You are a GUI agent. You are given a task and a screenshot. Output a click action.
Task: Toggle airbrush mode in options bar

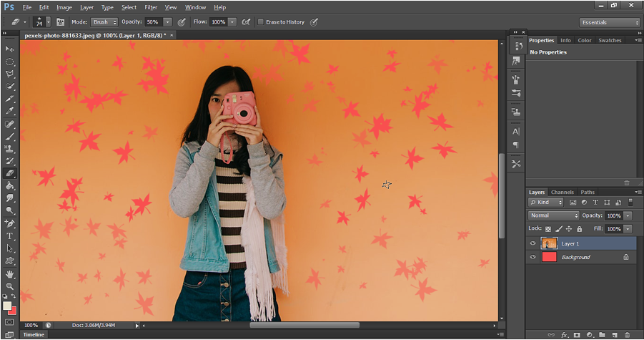(x=246, y=22)
